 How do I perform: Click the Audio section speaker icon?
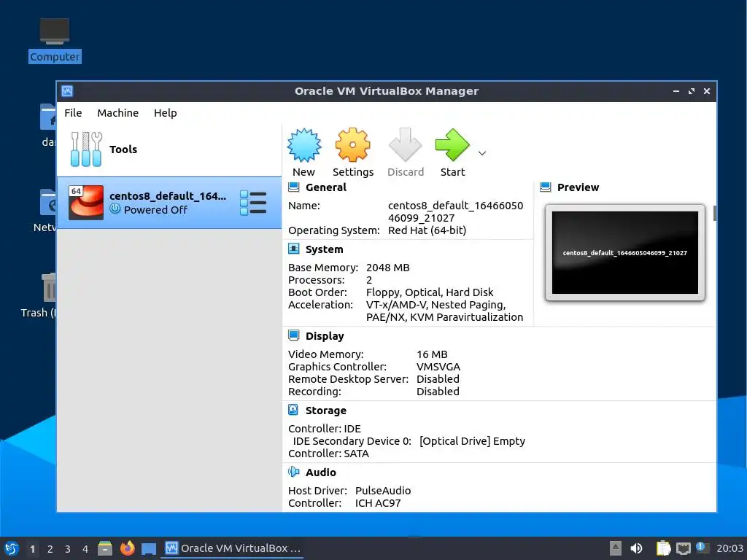(x=293, y=472)
